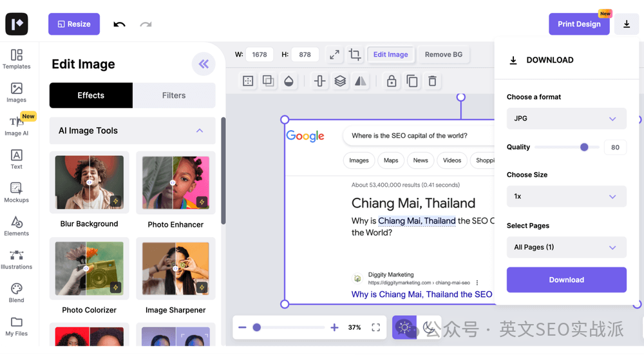Screen dimensions: 644x355
Task: Click the fullscreen fit icon near zoom
Action: tap(375, 327)
